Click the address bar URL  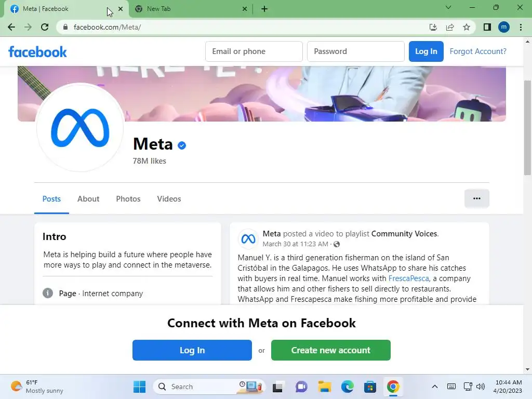[x=107, y=27]
